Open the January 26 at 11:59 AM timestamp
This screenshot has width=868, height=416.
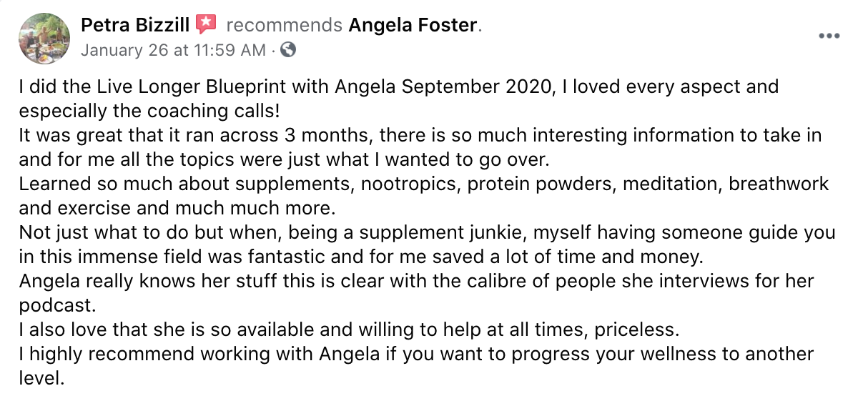coord(173,50)
